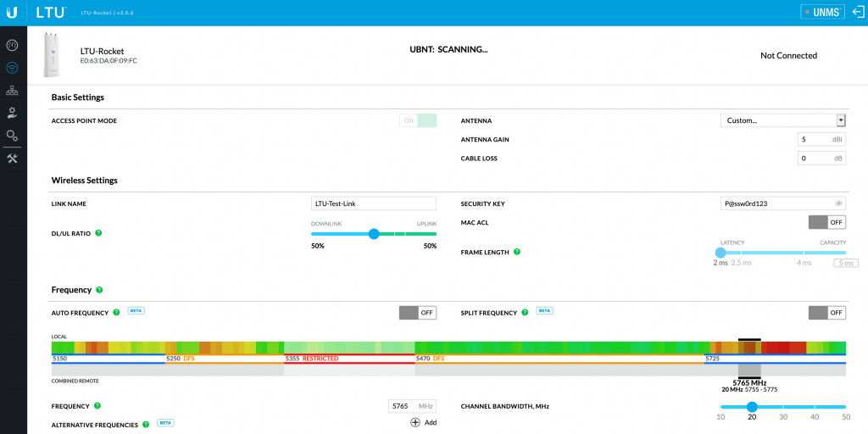Enable the Split Frequency toggle
Viewport: 868px width, 434px height.
[826, 313]
